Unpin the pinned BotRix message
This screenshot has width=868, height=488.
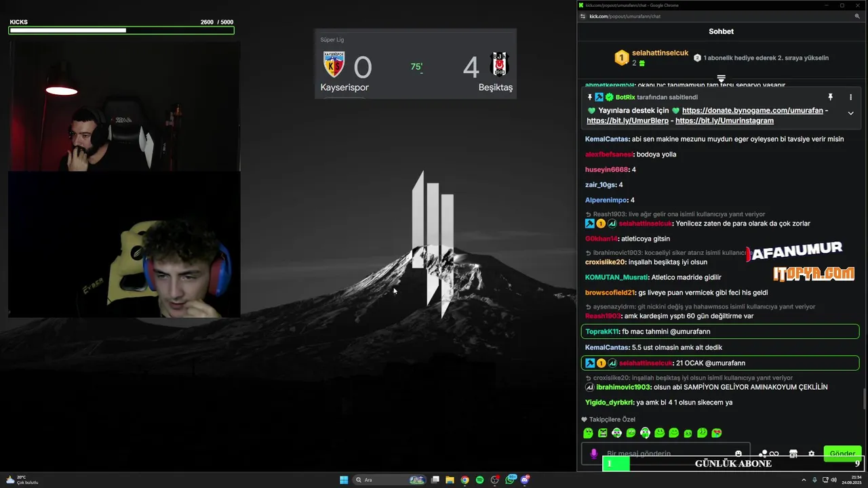[830, 98]
